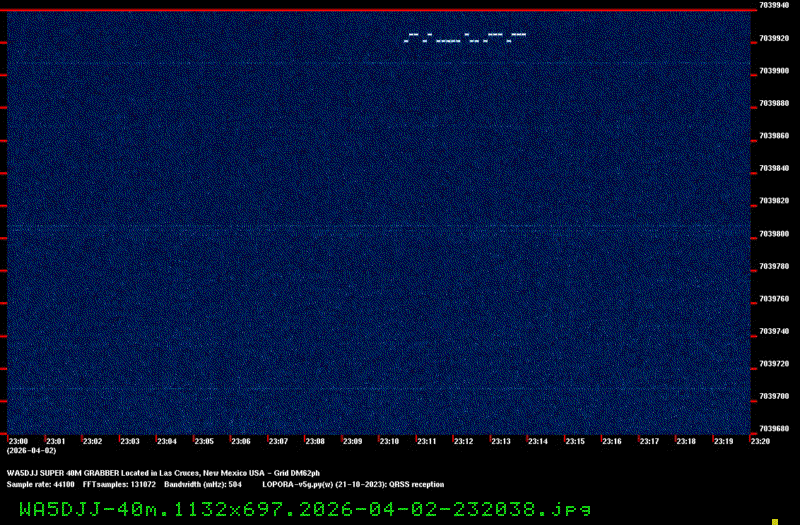Click the 7039740 frequency label
800x525 pixels.
774,331
